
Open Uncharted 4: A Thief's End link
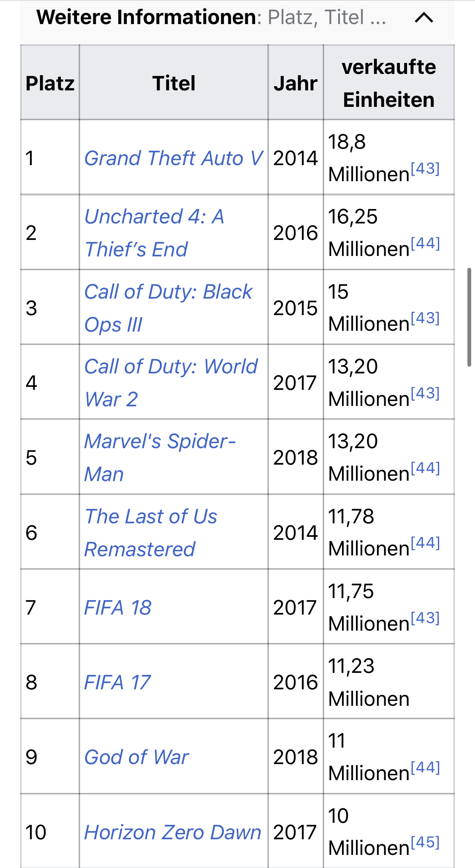[155, 233]
